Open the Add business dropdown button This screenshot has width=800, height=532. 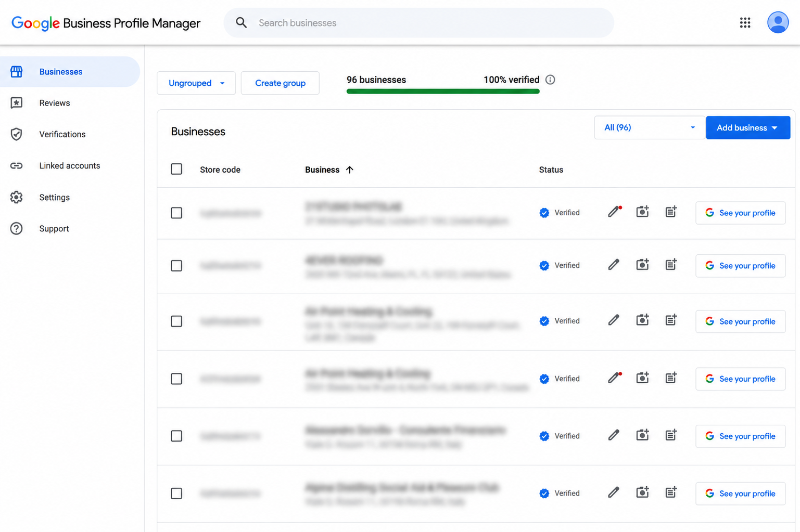(x=748, y=127)
